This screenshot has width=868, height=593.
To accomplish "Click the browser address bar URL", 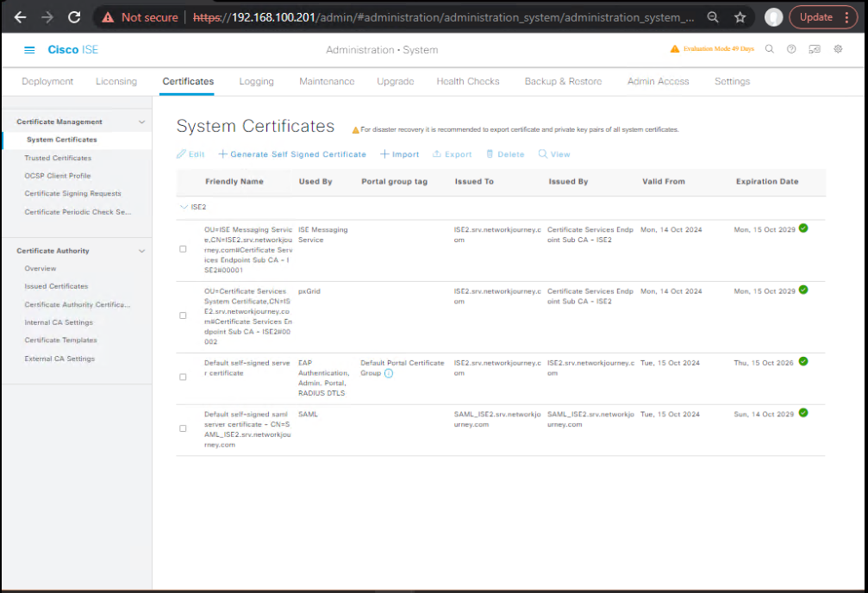I will click(x=443, y=18).
